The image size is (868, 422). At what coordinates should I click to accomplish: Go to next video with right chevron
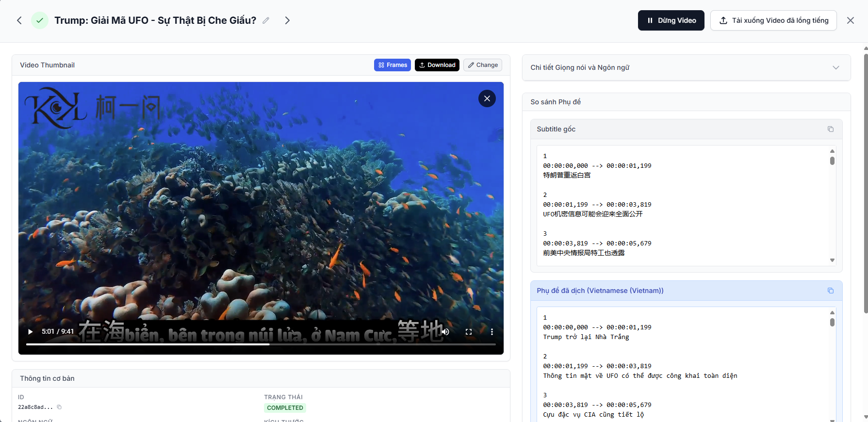[287, 20]
